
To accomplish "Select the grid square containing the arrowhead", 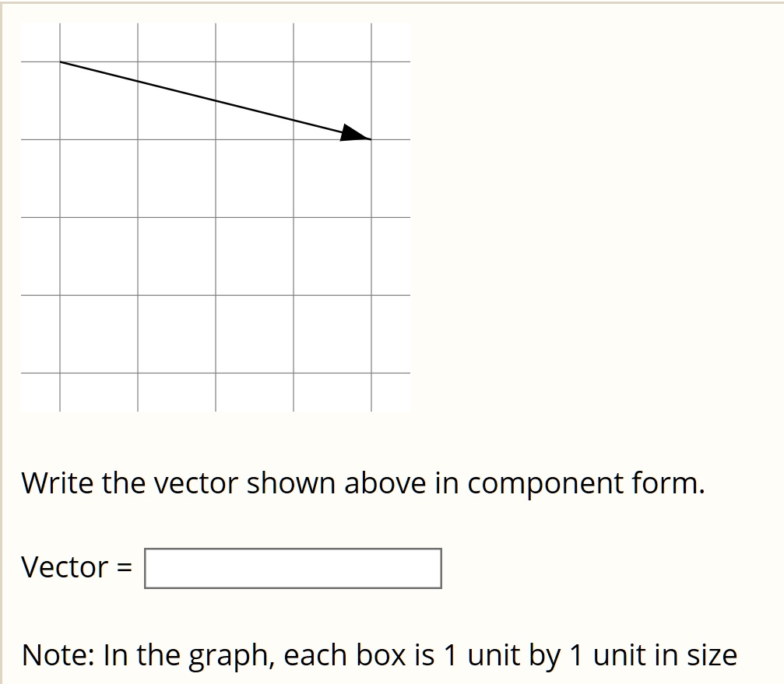I will (333, 100).
